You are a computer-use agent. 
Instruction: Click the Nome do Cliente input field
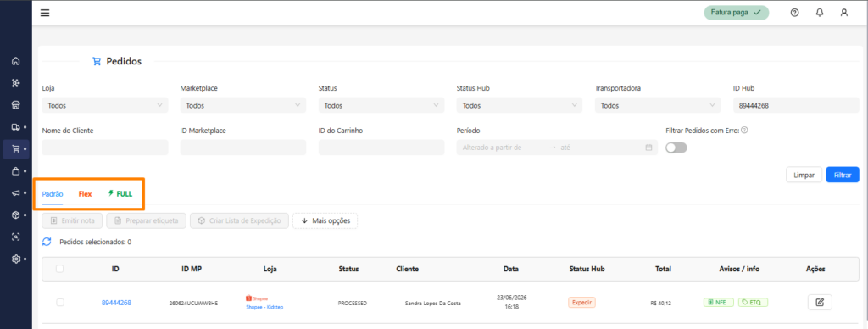click(105, 148)
